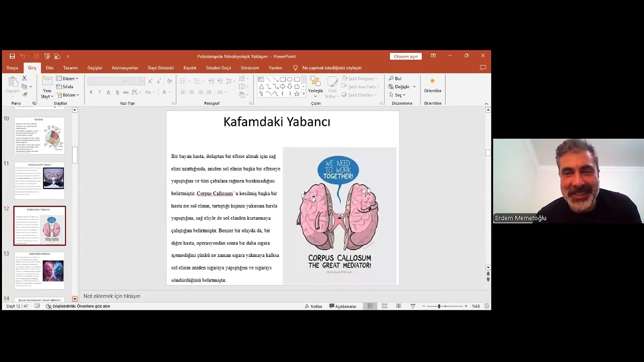Image resolution: width=644 pixels, height=362 pixels.
Task: Click Ne yapmak istediğinizi söyleyin box
Action: point(332,68)
